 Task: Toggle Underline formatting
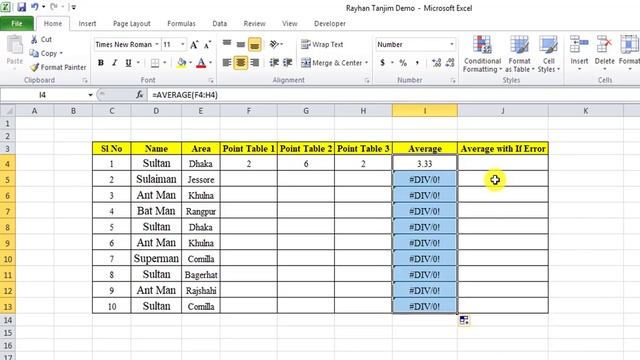(x=128, y=63)
